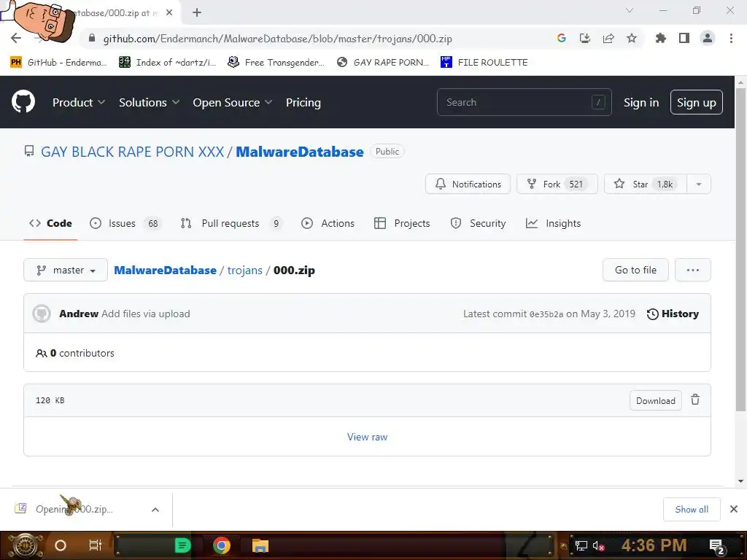Close the downloads bar
The height and width of the screenshot is (560, 747).
click(x=734, y=509)
